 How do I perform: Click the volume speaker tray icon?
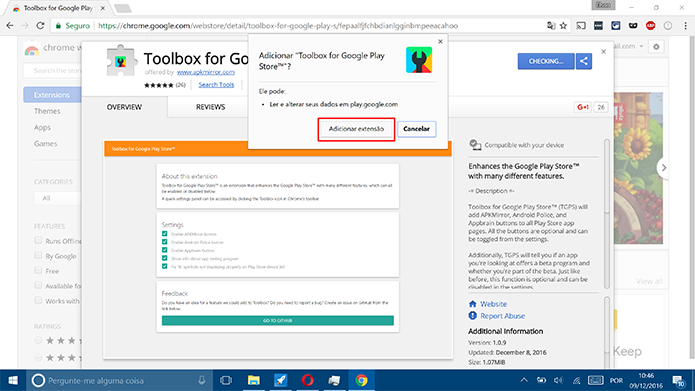pyautogui.click(x=558, y=380)
